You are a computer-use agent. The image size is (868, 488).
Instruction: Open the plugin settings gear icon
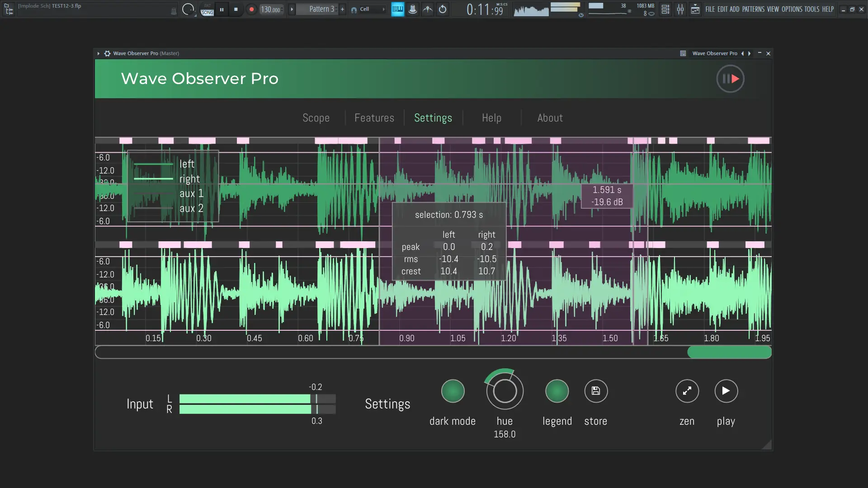107,53
